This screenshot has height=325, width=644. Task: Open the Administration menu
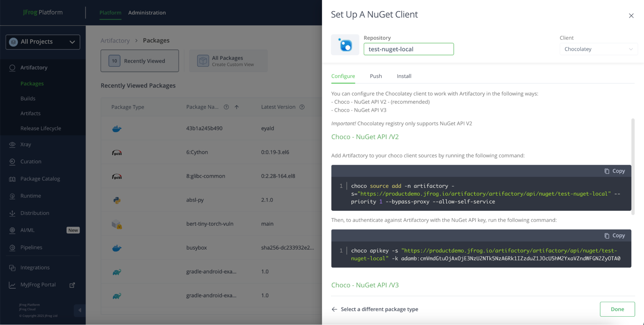(147, 13)
